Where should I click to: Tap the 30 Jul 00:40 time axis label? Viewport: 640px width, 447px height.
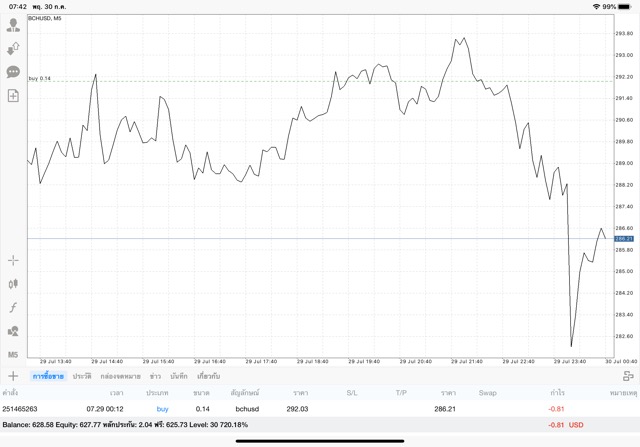click(621, 361)
